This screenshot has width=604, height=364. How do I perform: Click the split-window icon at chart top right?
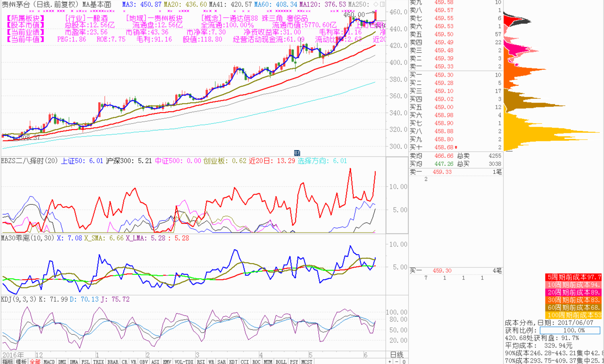pos(382,4)
